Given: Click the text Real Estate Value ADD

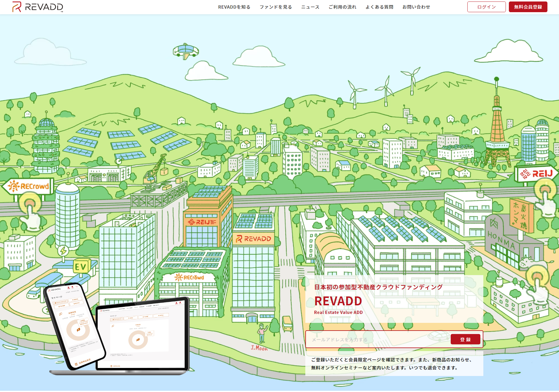Looking at the screenshot, I should pyautogui.click(x=338, y=312).
